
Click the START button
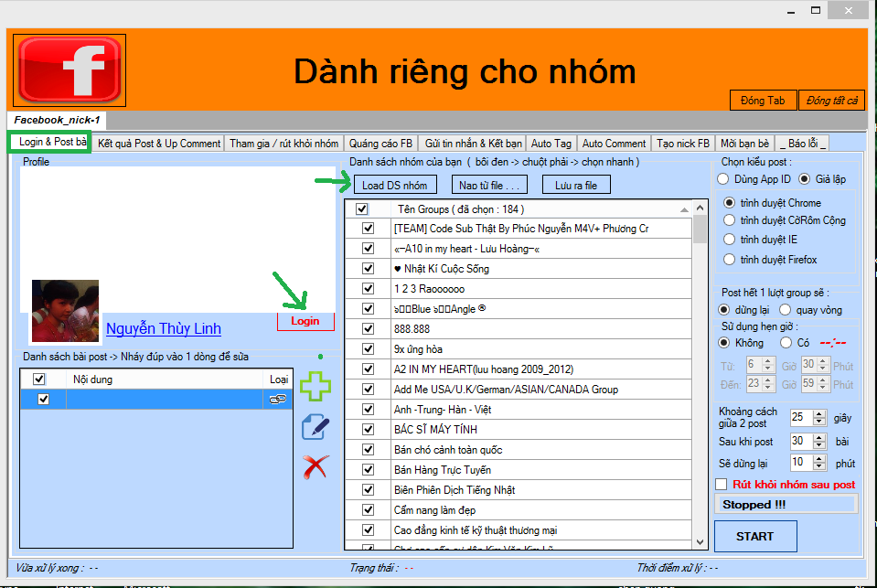pos(755,536)
